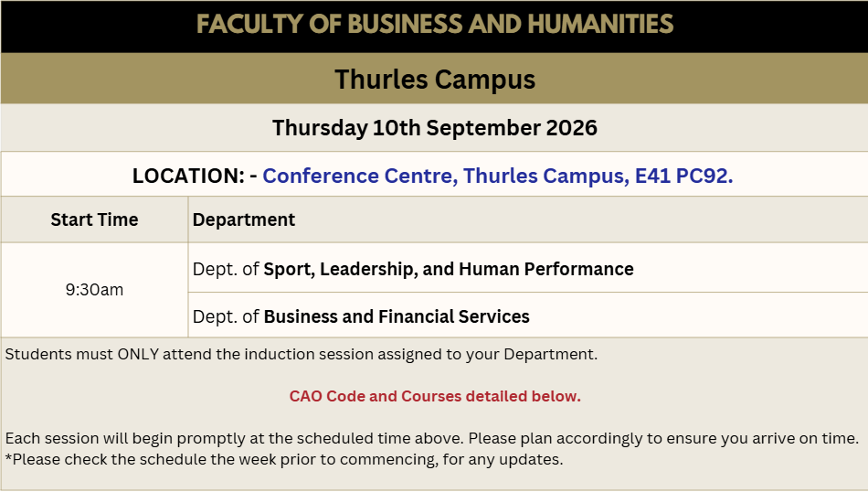The image size is (868, 492).
Task: Select the Students must ONLY attend notice
Action: (302, 354)
